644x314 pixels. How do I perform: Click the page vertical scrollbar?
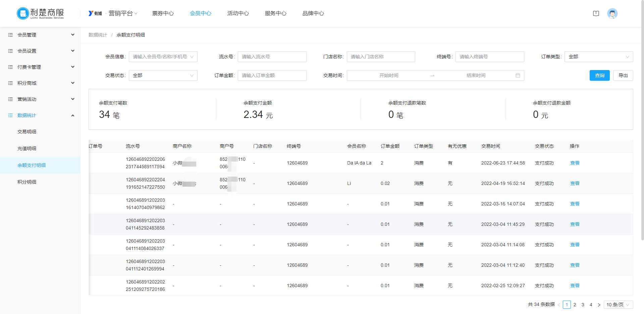click(x=642, y=121)
